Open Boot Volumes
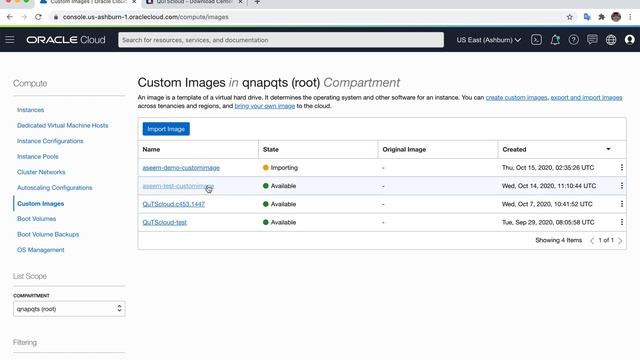 [x=36, y=219]
